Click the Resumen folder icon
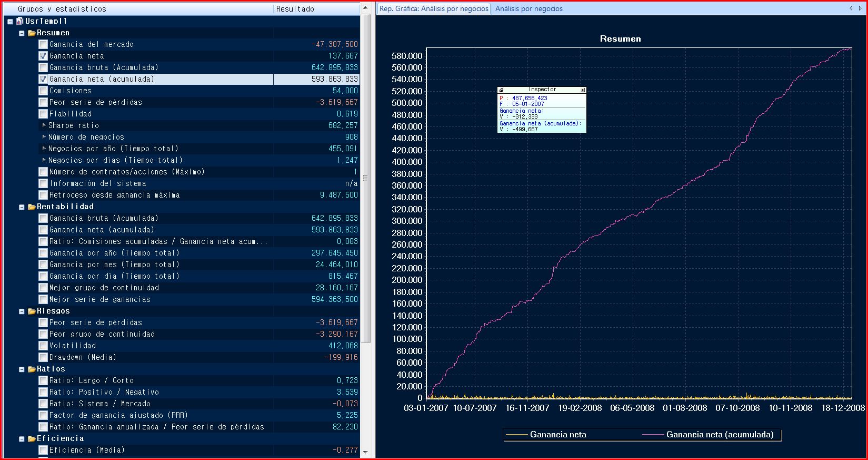Screen dimensions: 868x460 click(32, 33)
